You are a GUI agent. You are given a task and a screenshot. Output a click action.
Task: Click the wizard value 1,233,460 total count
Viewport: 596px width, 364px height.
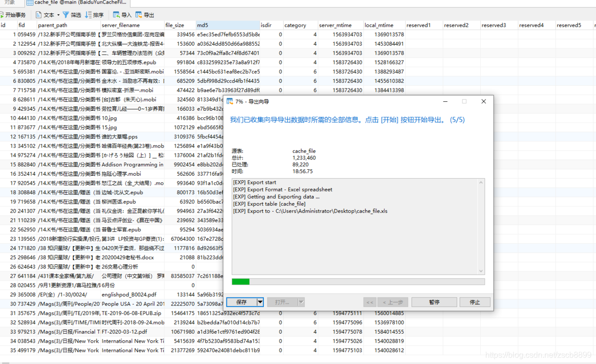[304, 158]
